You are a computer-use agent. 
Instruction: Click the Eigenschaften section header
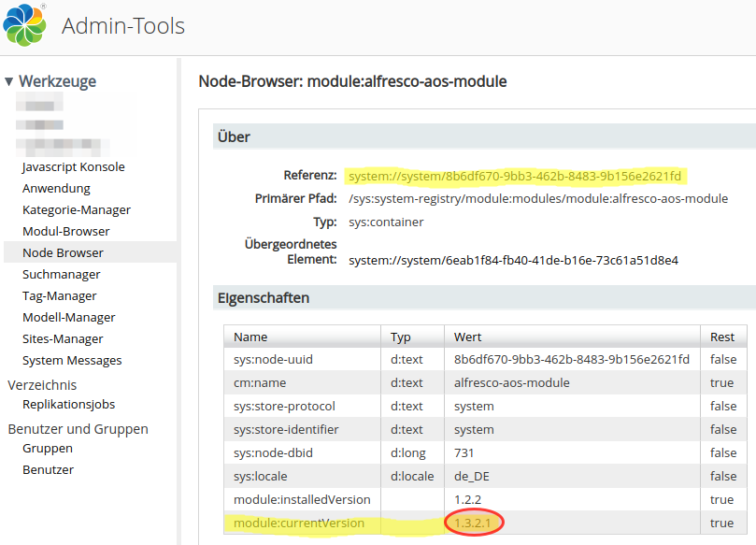[484, 297]
